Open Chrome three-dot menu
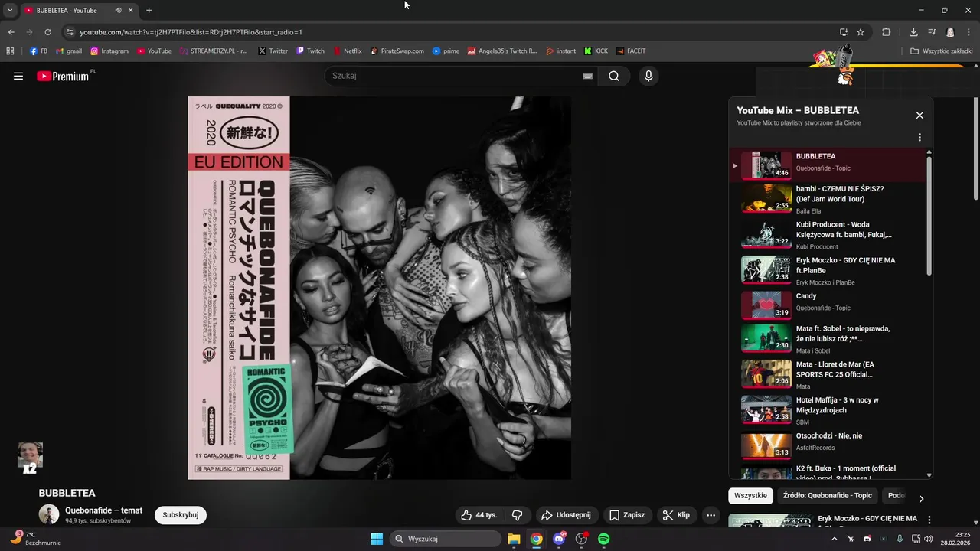 [969, 32]
